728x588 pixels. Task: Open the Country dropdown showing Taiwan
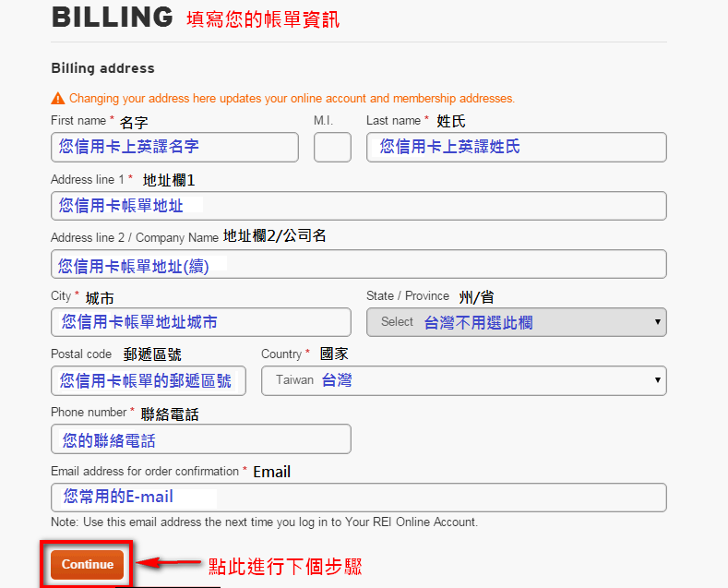pos(464,381)
